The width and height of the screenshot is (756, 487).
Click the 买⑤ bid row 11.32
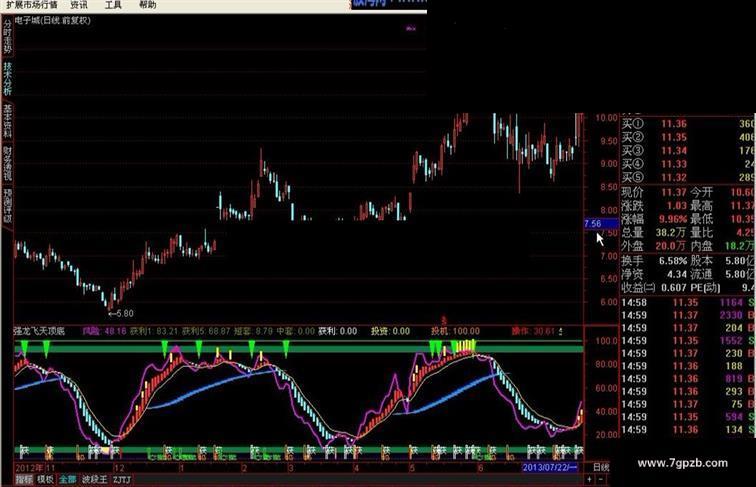pos(688,177)
